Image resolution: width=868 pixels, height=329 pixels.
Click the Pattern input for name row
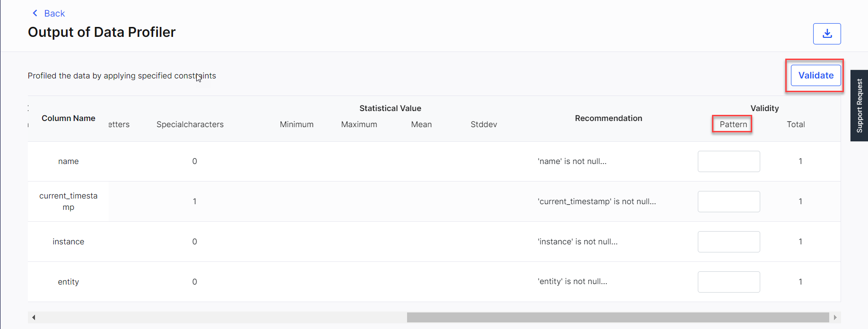click(x=729, y=161)
